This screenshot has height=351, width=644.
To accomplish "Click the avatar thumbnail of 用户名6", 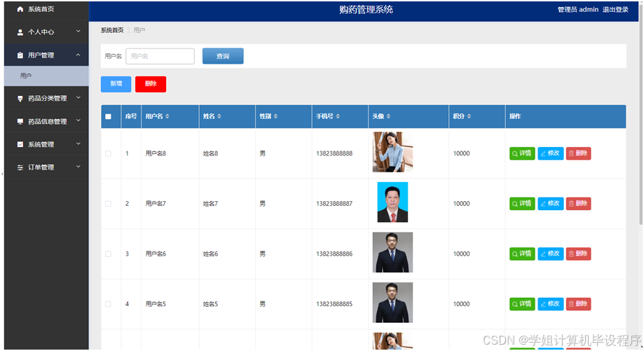I will (392, 252).
